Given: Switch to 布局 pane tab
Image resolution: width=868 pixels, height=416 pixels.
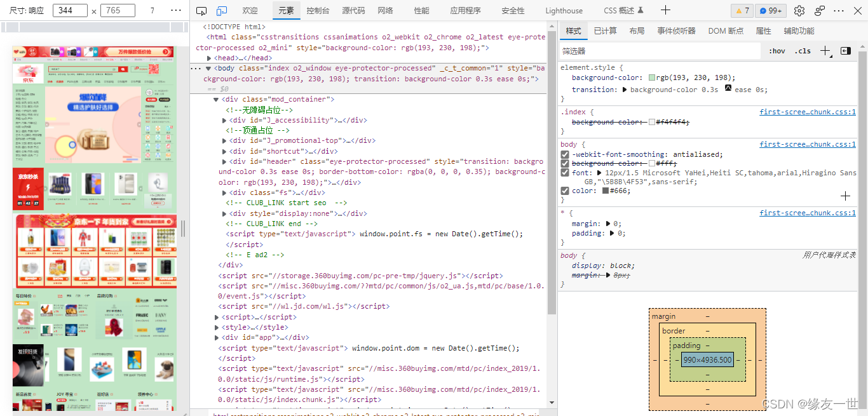Looking at the screenshot, I should (637, 31).
